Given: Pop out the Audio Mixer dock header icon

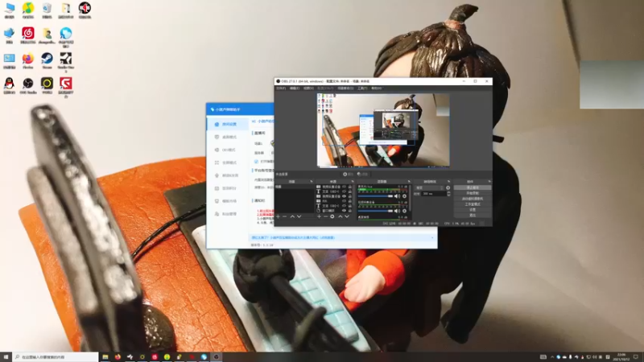Looking at the screenshot, I should pyautogui.click(x=409, y=182).
